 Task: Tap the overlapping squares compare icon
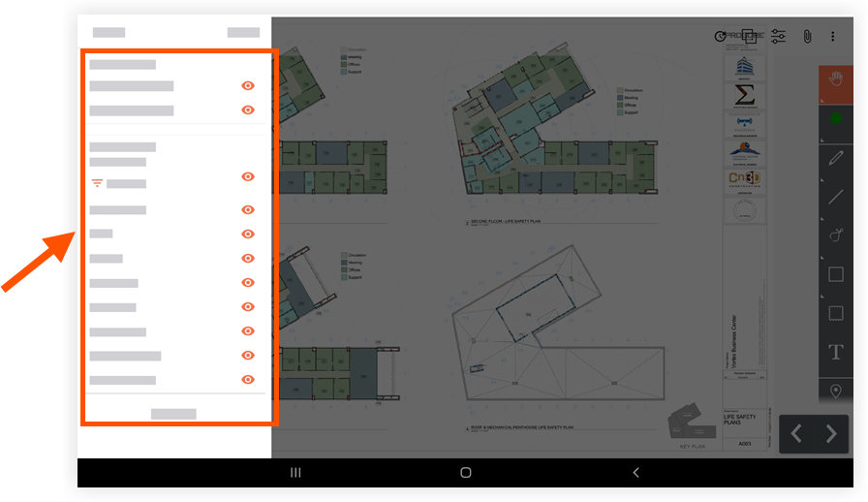749,37
